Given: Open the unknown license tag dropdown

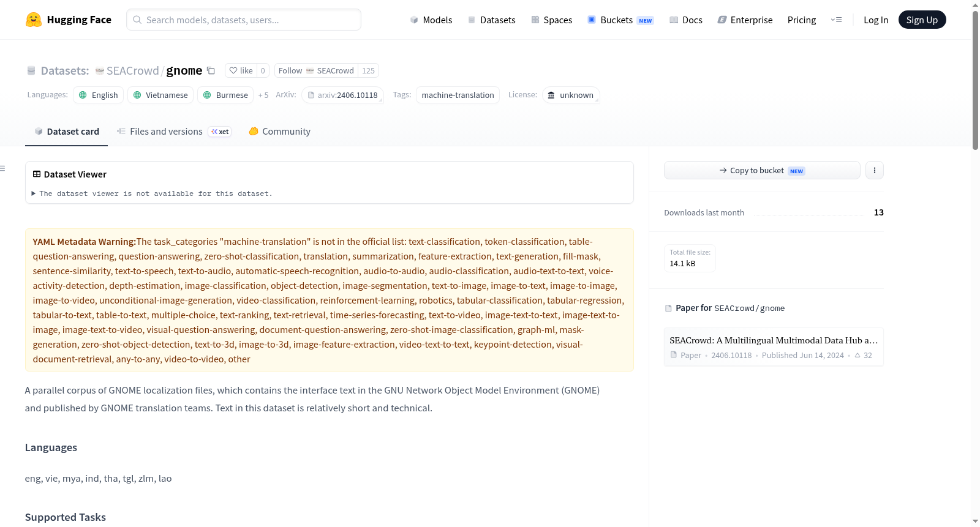Looking at the screenshot, I should (571, 95).
